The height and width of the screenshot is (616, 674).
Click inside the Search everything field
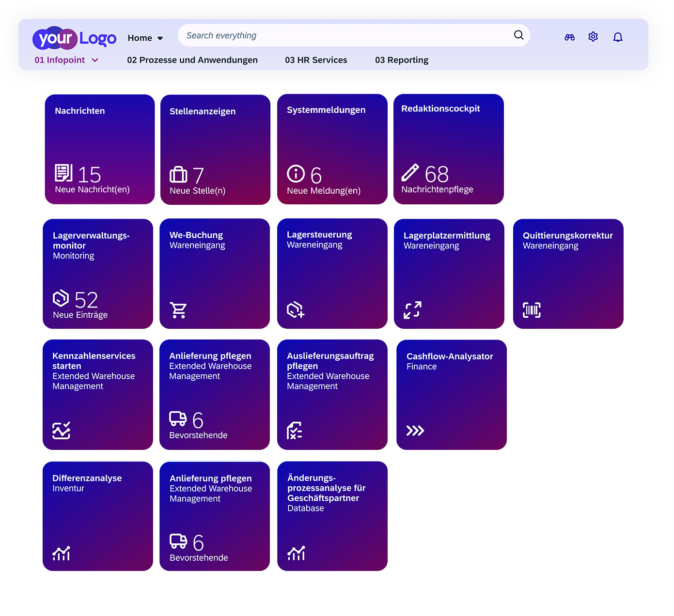[339, 35]
